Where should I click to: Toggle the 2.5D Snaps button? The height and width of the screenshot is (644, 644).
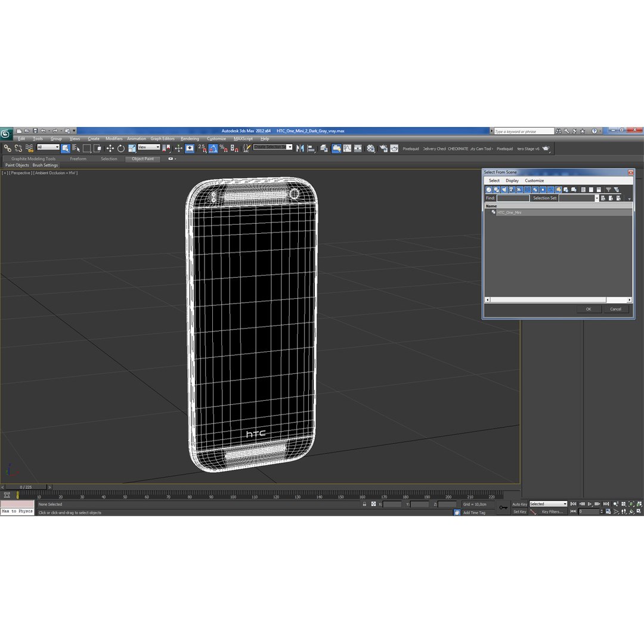(202, 148)
